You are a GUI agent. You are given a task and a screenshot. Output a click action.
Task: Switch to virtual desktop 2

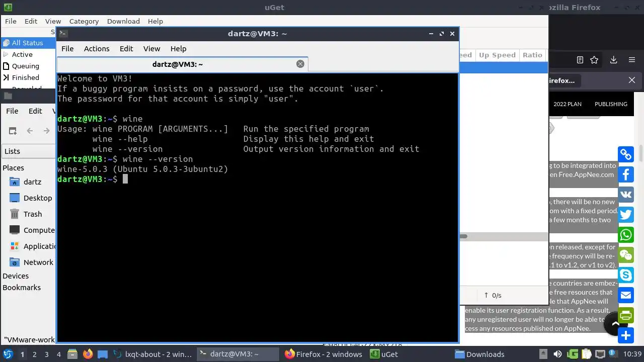34,354
